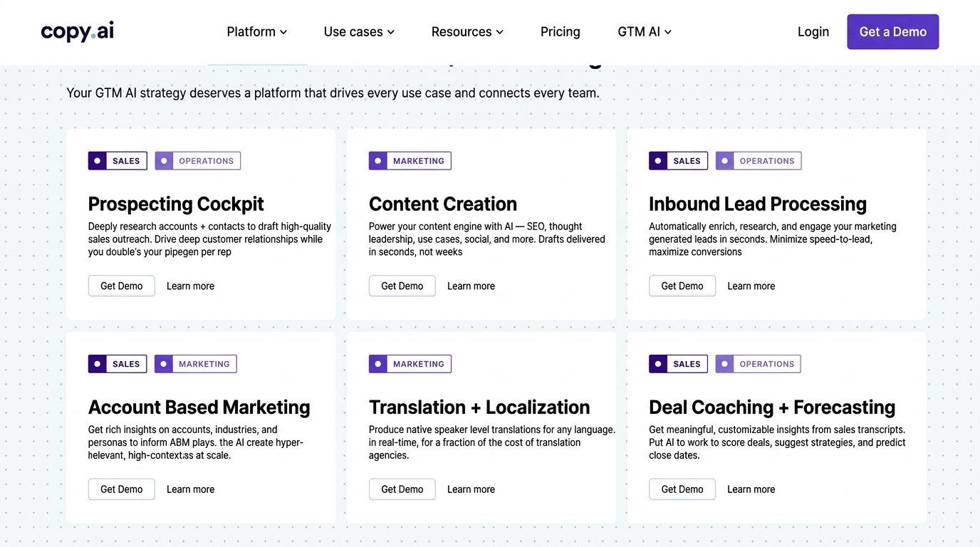Click the copy.ai logo
This screenshot has height=547, width=980.
click(x=77, y=31)
